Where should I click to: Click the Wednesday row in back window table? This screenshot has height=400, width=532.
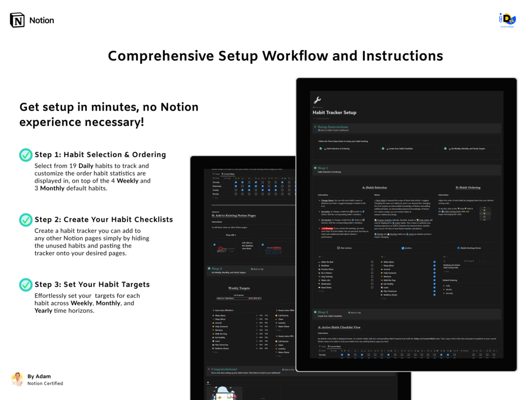[x=254, y=186]
